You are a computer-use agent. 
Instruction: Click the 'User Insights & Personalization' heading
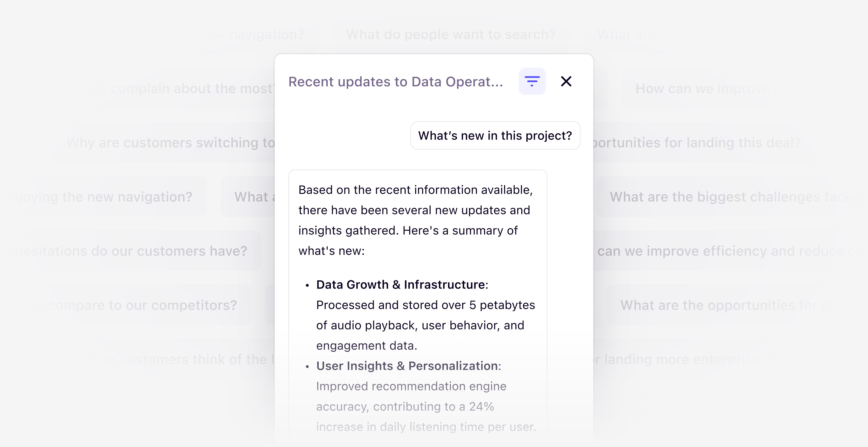pyautogui.click(x=408, y=366)
